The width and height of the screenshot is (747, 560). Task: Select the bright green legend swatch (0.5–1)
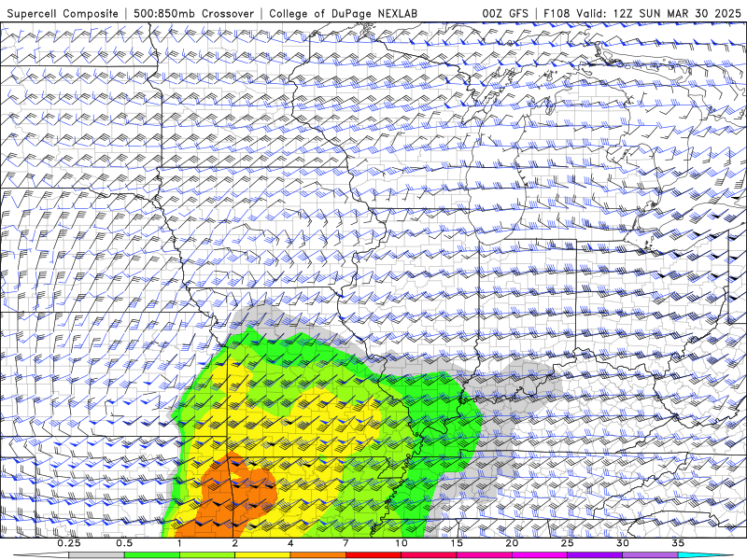[x=152, y=555]
